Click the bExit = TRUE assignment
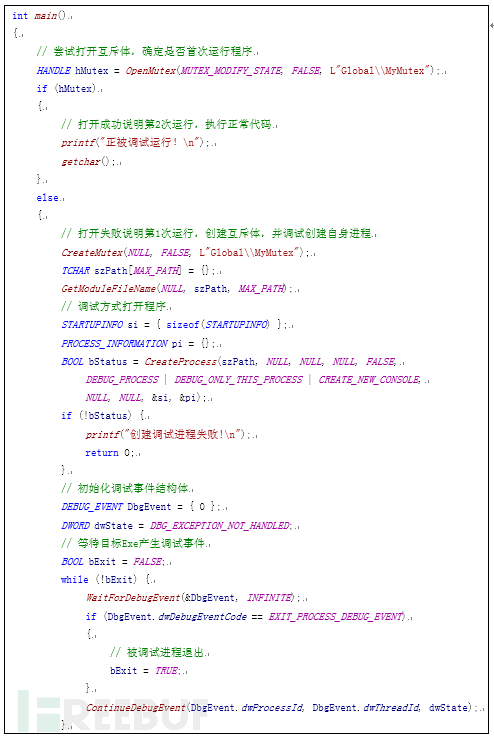The height and width of the screenshot is (739, 494). [146, 671]
